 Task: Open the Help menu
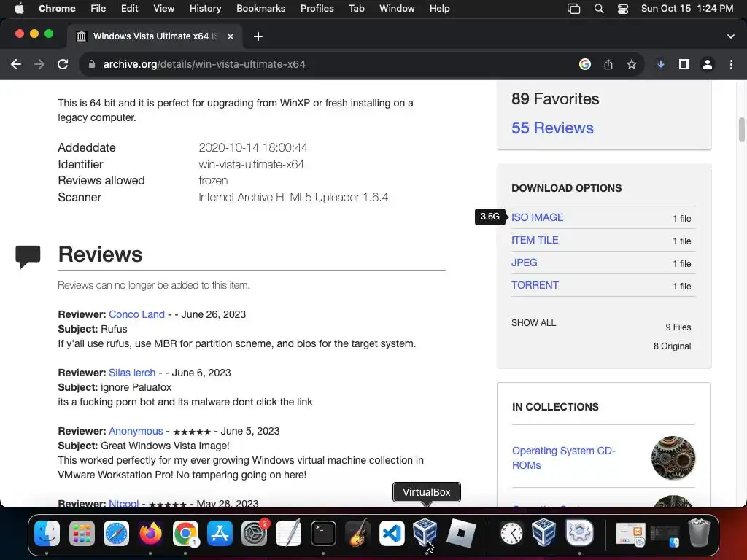coord(439,9)
